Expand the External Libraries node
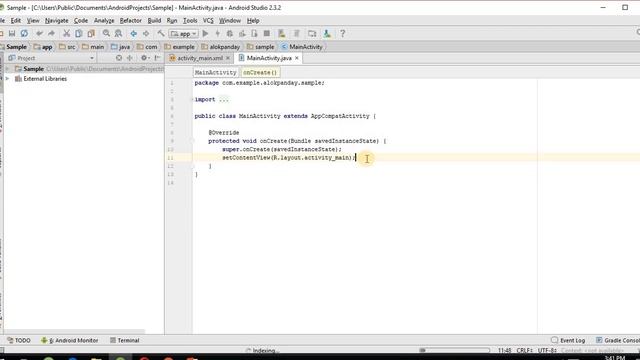Viewport: 640px width, 360px height. [x=7, y=78]
